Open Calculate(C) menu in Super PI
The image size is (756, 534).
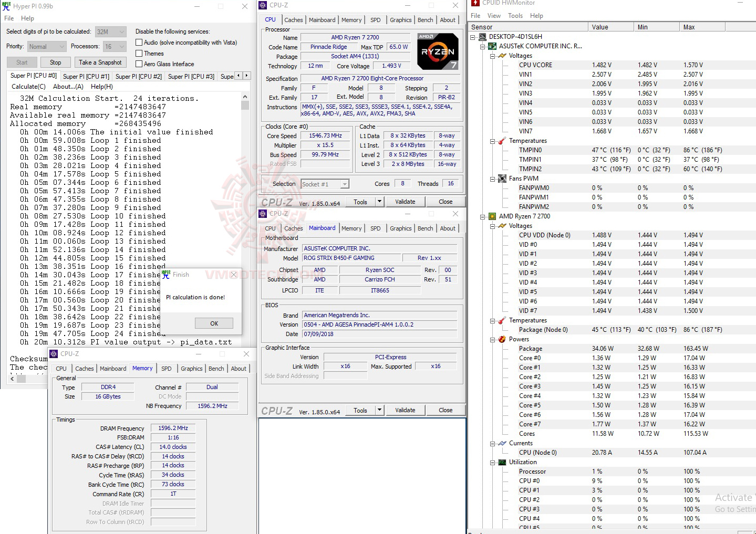pos(28,87)
